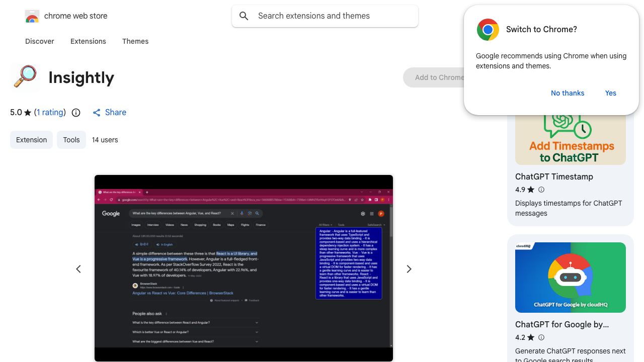Open ChatGPT Timestamp rating info icon
This screenshot has height=362, width=644.
pyautogui.click(x=541, y=190)
